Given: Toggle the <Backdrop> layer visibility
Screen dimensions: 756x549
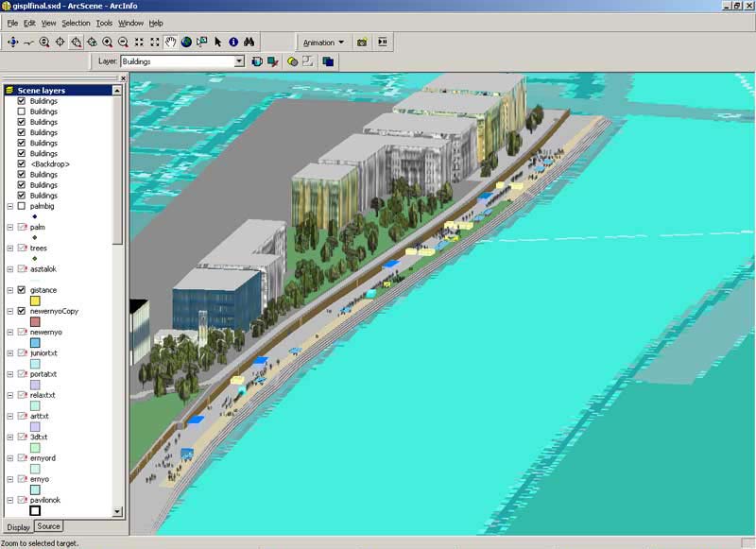Looking at the screenshot, I should tap(22, 163).
